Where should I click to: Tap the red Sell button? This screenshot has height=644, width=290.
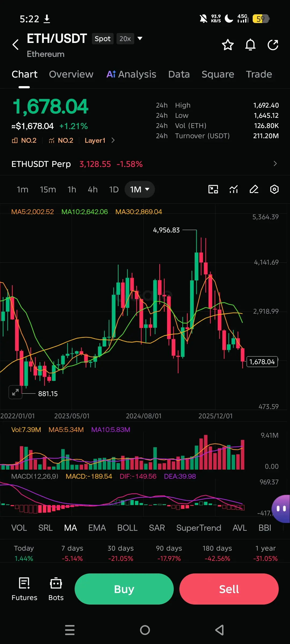(x=229, y=589)
